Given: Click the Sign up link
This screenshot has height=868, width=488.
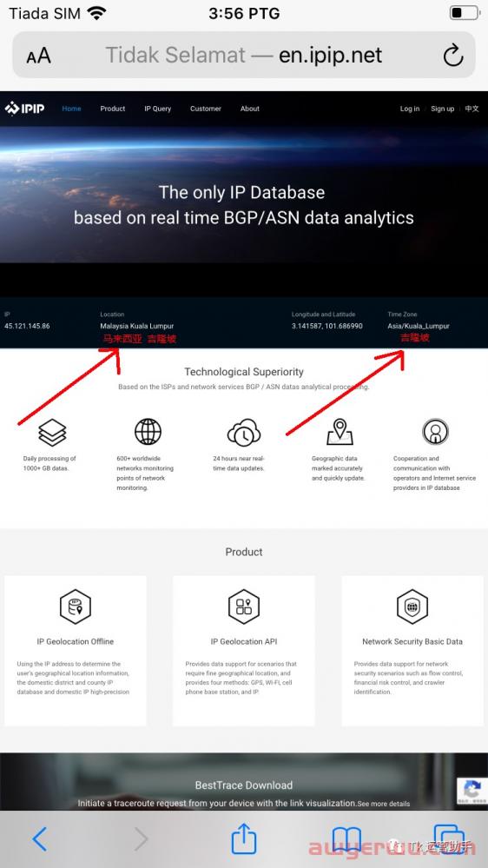Looking at the screenshot, I should coord(443,109).
